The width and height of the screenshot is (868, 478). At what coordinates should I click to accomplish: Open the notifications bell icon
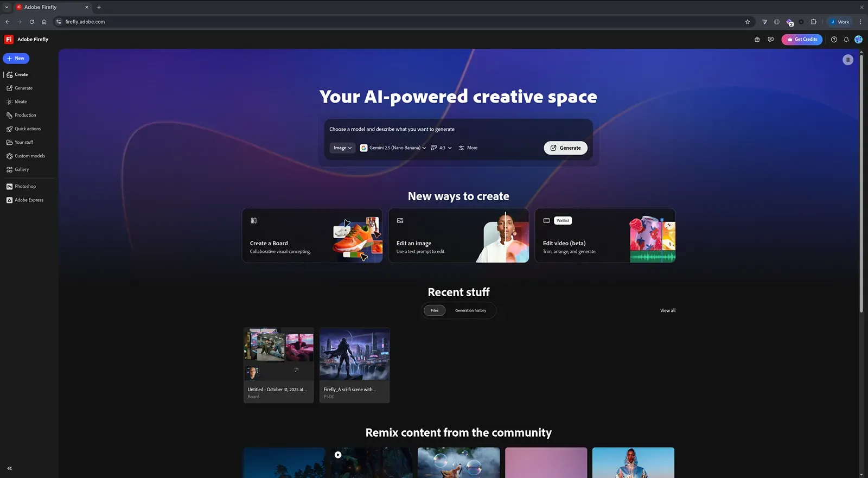[846, 40]
